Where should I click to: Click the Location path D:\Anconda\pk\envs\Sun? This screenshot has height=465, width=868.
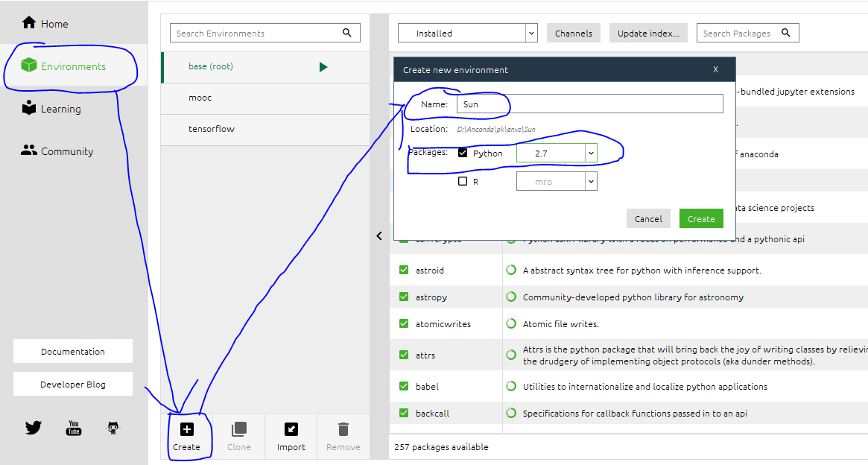pyautogui.click(x=496, y=129)
